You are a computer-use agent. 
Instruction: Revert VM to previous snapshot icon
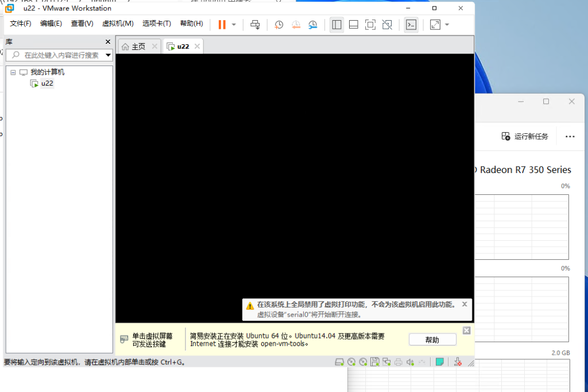click(x=296, y=25)
